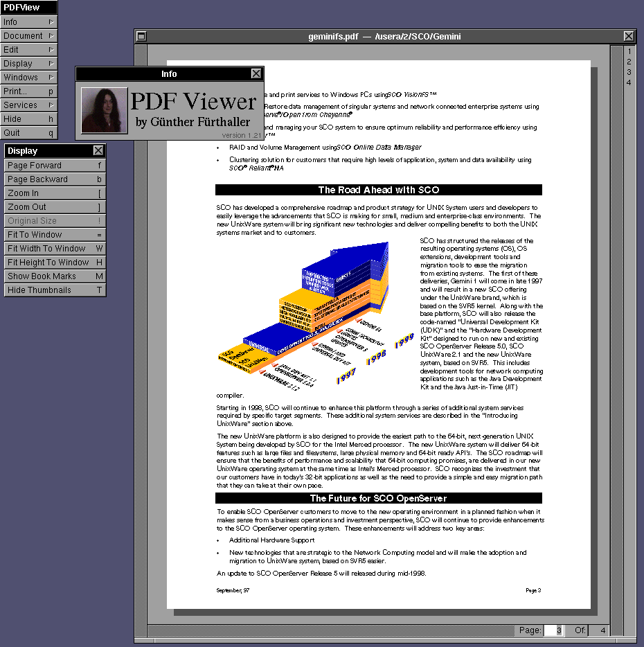Click the horizontal scrollbar at window bottom
Screen dimensions: 644x647
pyautogui.click(x=330, y=630)
